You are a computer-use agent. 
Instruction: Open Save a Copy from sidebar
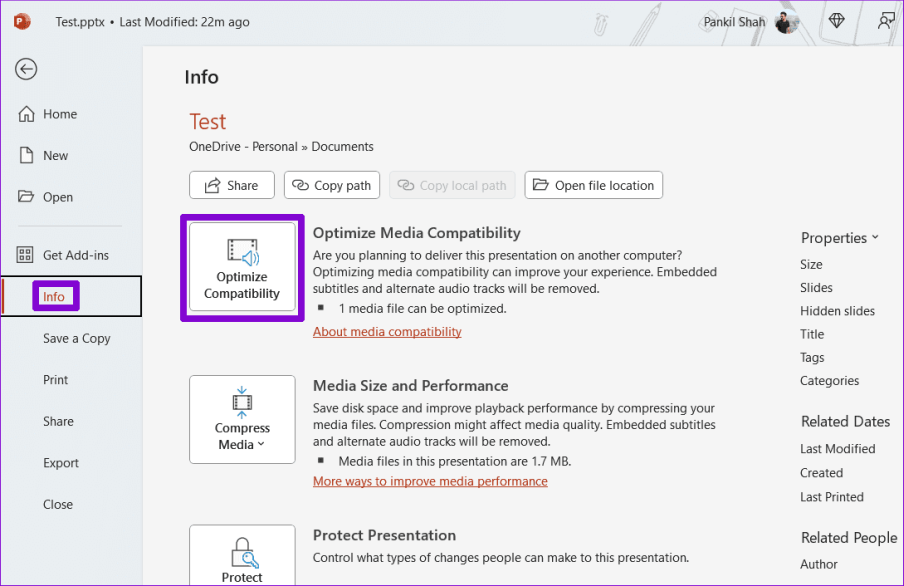[76, 338]
